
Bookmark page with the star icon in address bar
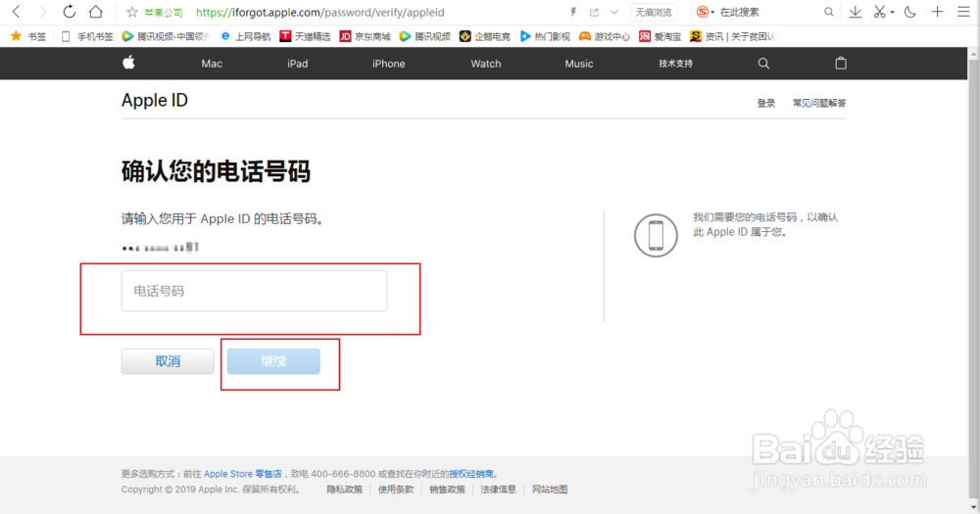click(x=132, y=12)
